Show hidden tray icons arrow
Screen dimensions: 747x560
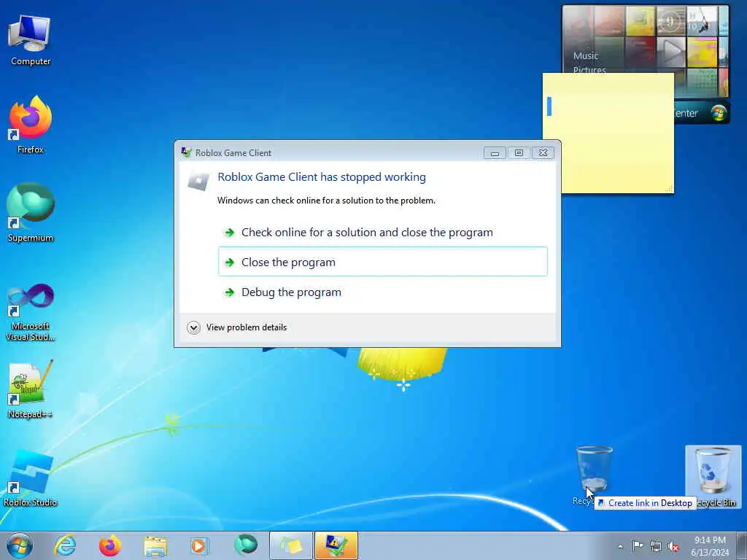[x=620, y=546]
